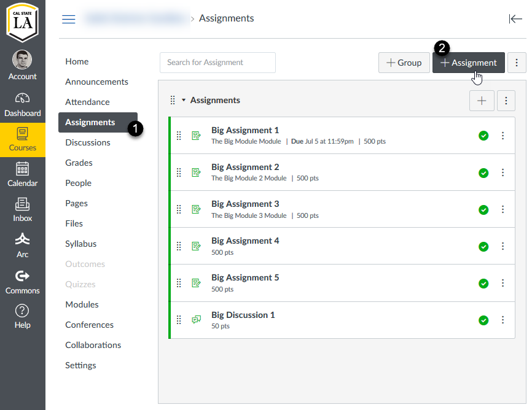Click the assignment icon beside Big Assignment 1

pos(197,135)
